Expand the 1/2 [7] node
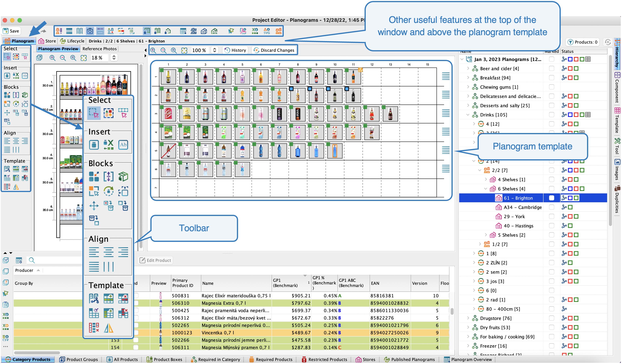This screenshot has height=364, width=622. tap(480, 244)
